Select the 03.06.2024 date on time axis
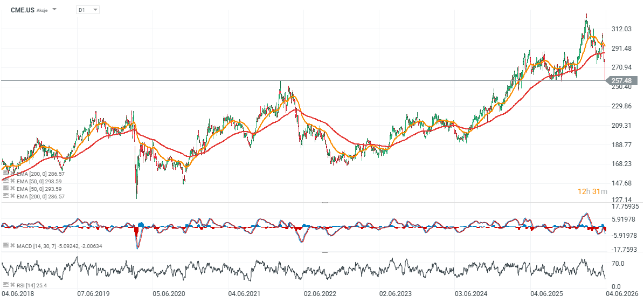Screen dimensions: 644x303 pos(471,293)
